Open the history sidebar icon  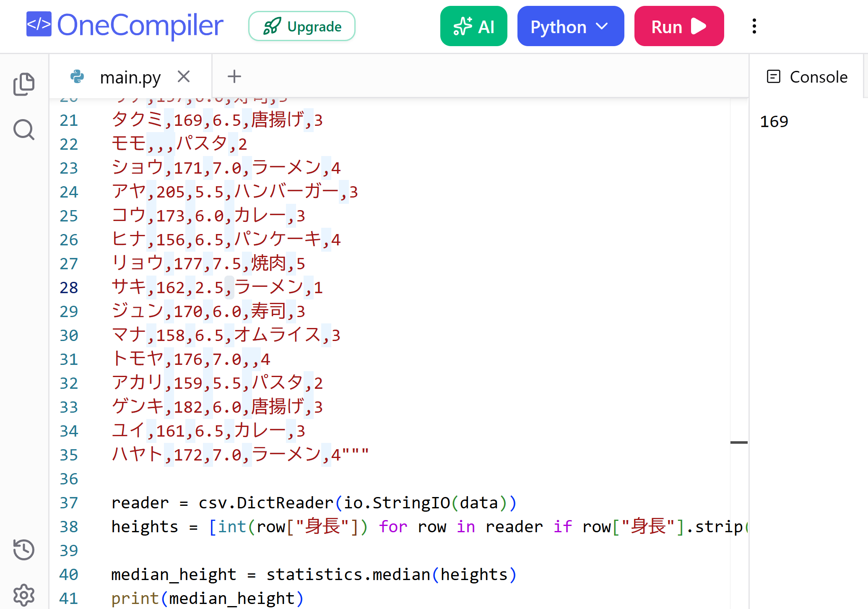24,549
